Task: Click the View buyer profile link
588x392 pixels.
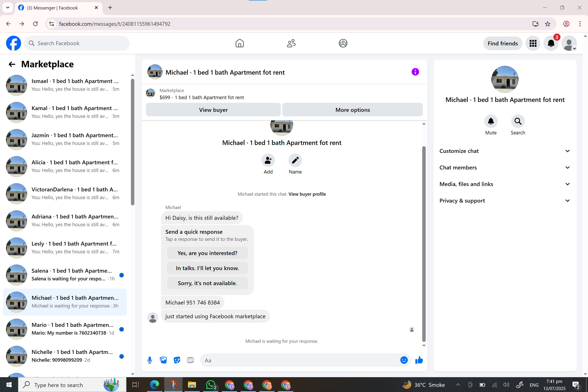Action: (307, 194)
